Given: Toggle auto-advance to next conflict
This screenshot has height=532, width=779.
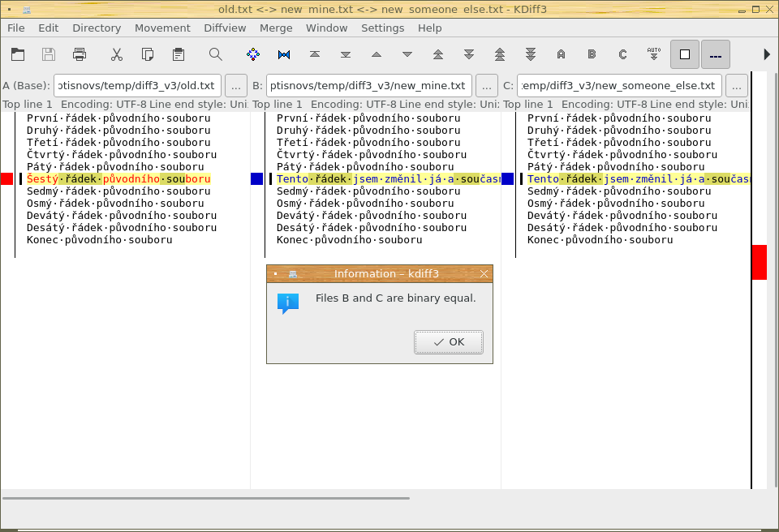Looking at the screenshot, I should 653,54.
